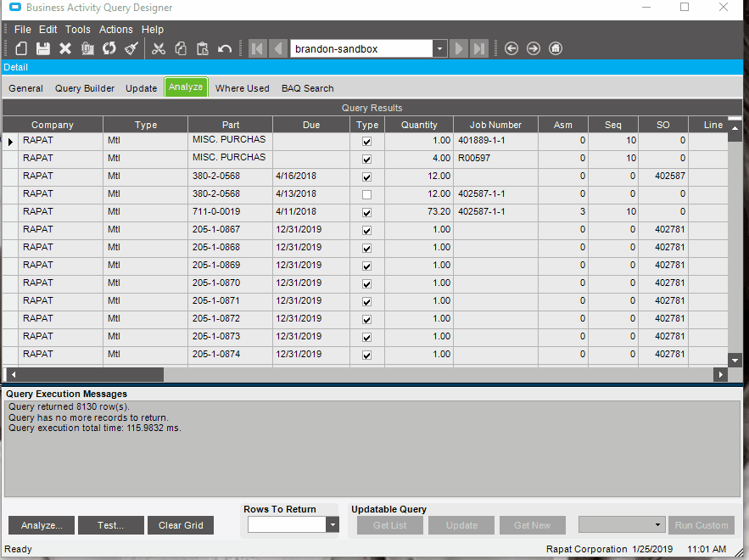
Task: Open the Tools menu
Action: tap(78, 30)
